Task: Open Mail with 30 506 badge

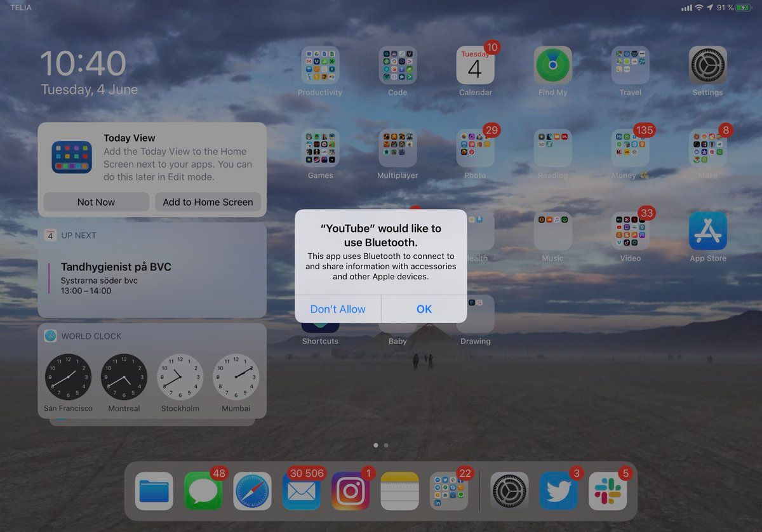Action: pyautogui.click(x=302, y=491)
